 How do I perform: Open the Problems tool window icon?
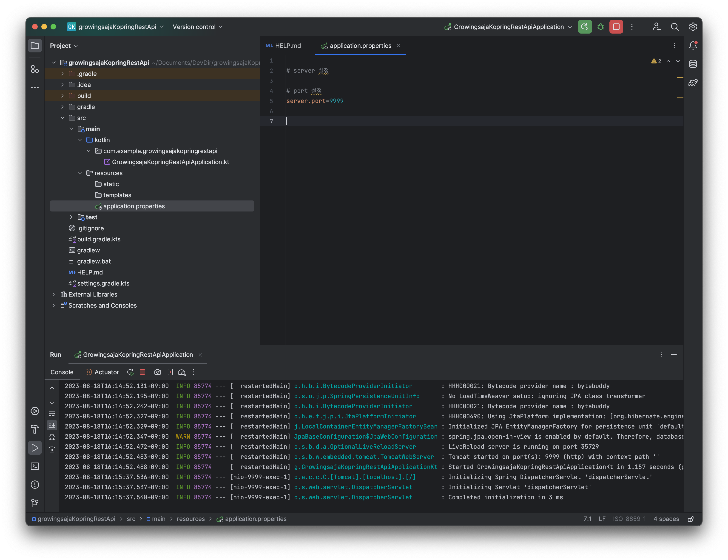click(x=35, y=484)
